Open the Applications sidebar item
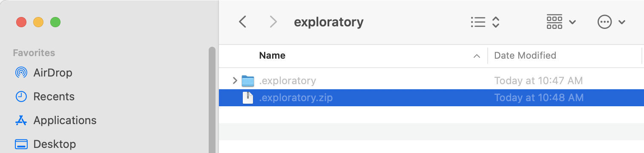This screenshot has width=644, height=153. coord(55,120)
